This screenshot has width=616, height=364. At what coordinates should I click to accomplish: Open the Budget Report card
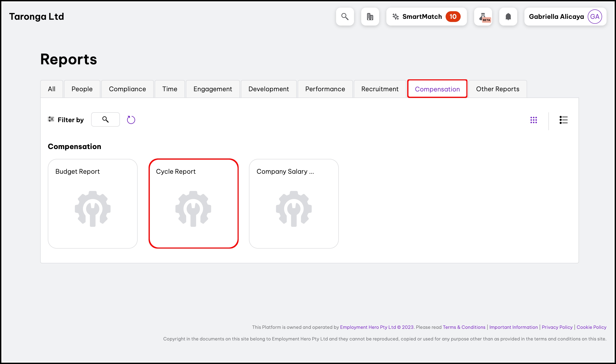pyautogui.click(x=92, y=204)
